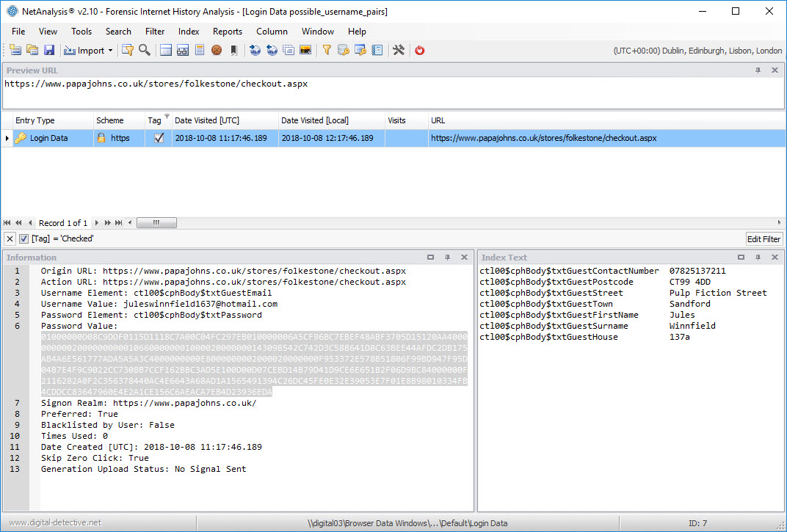Click the red power icon
The image size is (787, 532).
(x=420, y=50)
